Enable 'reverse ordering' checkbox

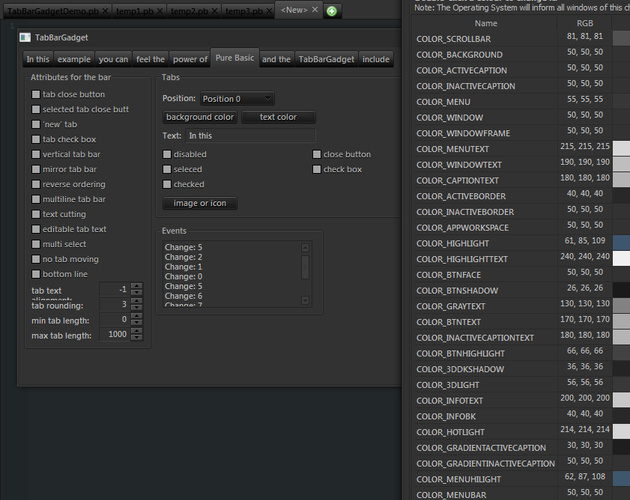36,184
